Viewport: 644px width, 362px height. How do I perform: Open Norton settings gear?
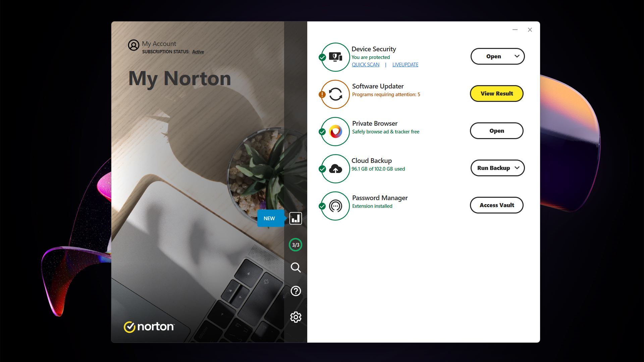click(x=296, y=317)
